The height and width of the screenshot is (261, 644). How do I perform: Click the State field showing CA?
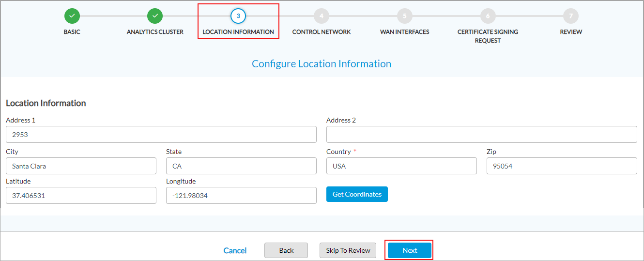pyautogui.click(x=241, y=166)
